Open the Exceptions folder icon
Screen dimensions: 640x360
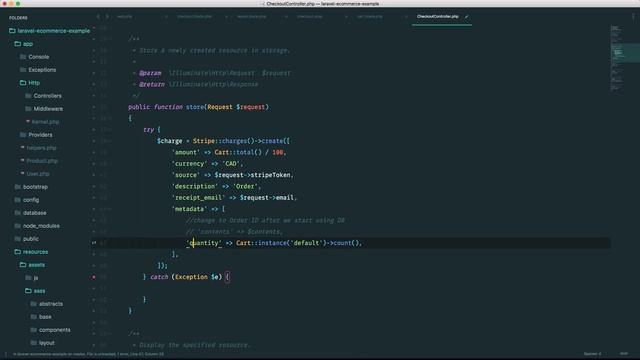[23, 70]
